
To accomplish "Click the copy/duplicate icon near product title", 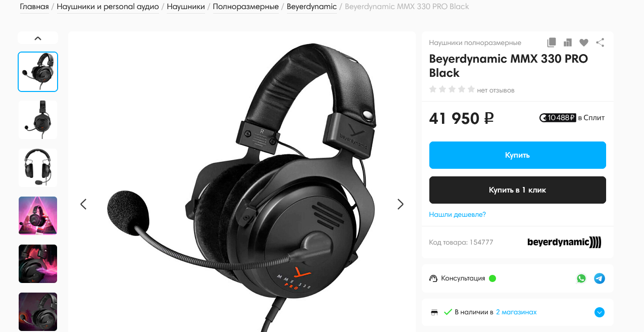I will coord(552,42).
